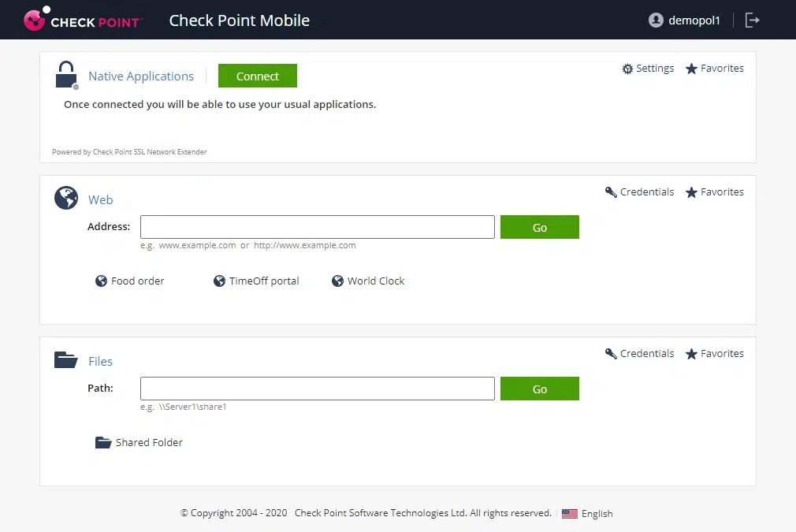Click the Check Point logo
Image resolution: width=796 pixels, height=532 pixels.
click(82, 20)
